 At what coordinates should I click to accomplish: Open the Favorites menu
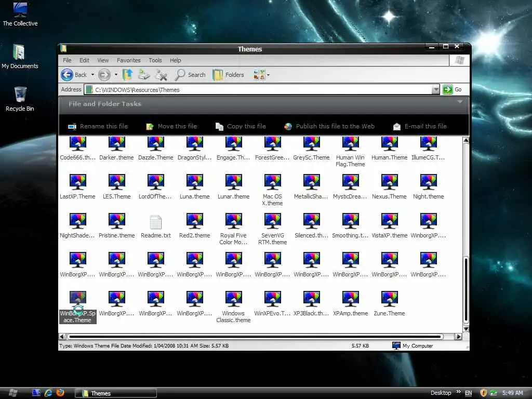[129, 60]
